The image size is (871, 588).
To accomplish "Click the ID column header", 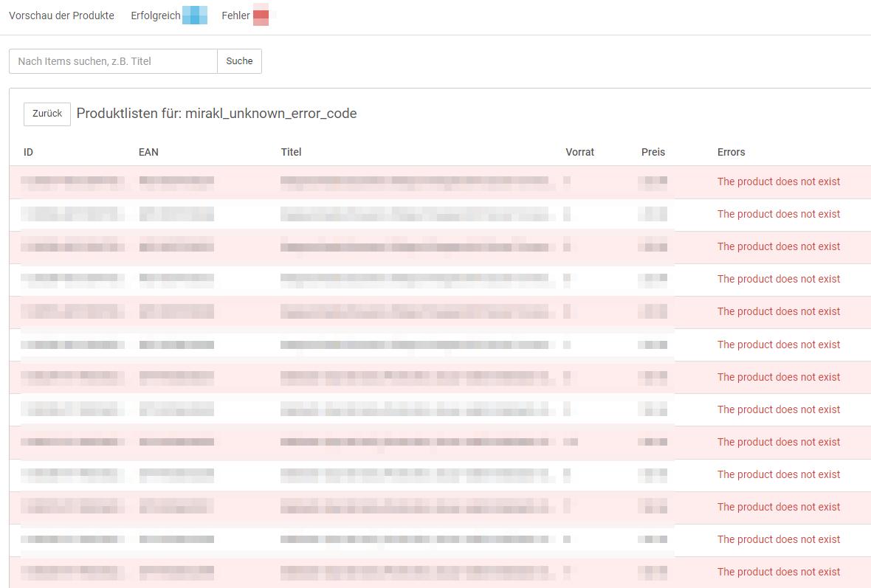I will tap(28, 152).
